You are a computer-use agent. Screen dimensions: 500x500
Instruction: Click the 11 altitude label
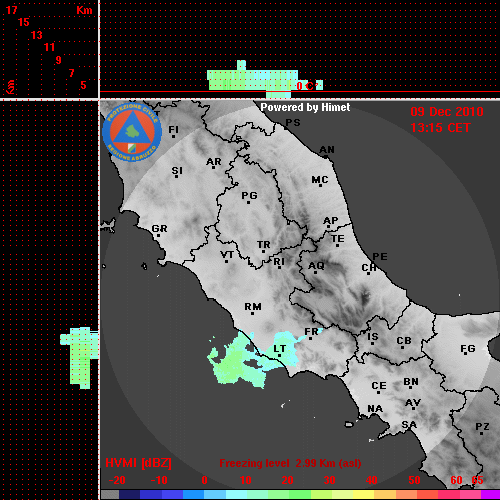click(x=49, y=47)
